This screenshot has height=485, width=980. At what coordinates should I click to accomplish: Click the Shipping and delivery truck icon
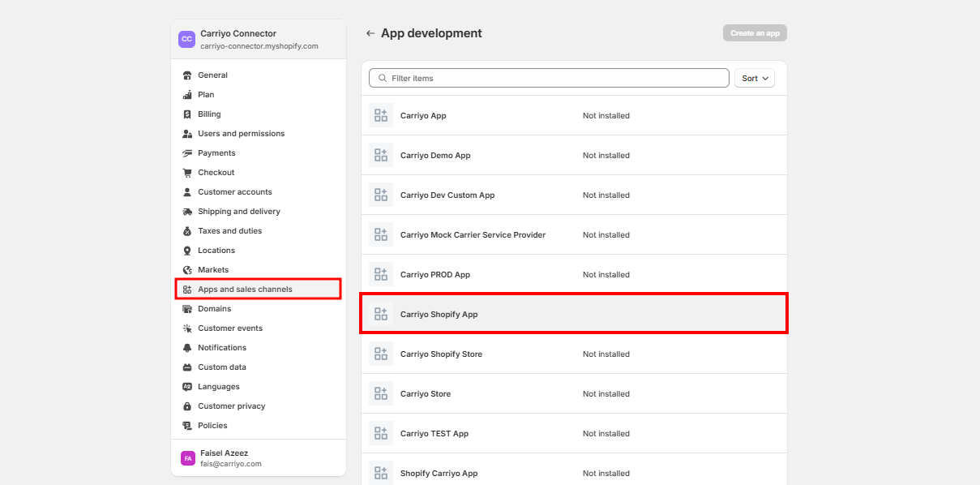(187, 212)
